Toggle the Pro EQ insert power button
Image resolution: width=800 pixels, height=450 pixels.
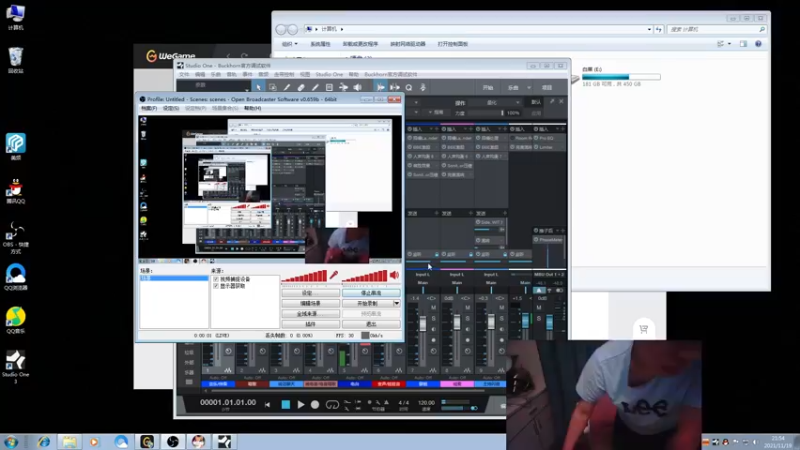point(536,138)
